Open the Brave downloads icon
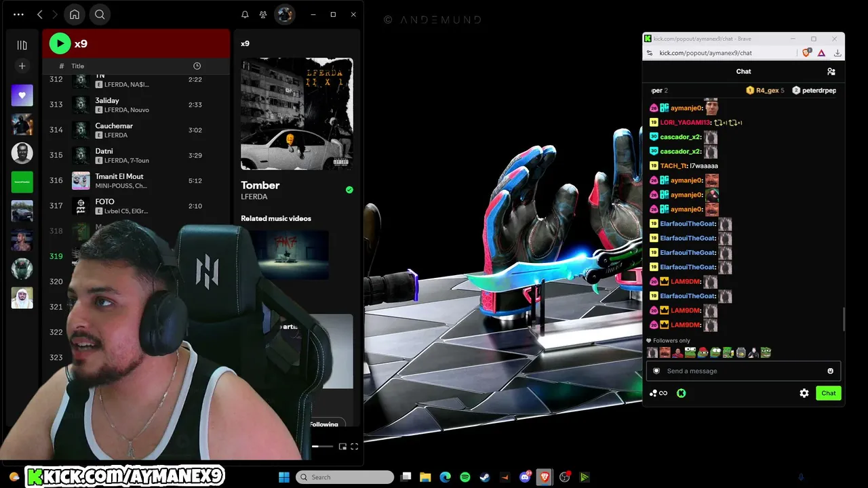The height and width of the screenshot is (488, 868). point(837,53)
